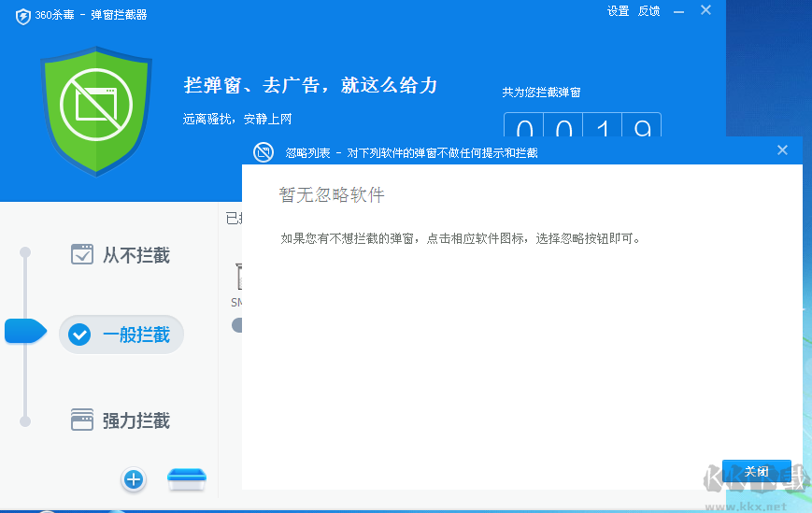Click the 360杀毒 shield logo in title bar
Screen dimensions: 812x513
point(22,16)
